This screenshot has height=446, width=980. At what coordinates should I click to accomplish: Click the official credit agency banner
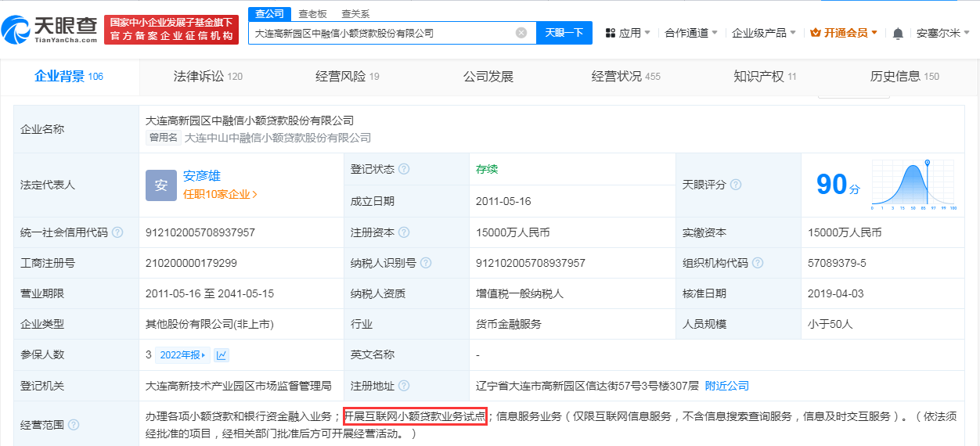171,30
